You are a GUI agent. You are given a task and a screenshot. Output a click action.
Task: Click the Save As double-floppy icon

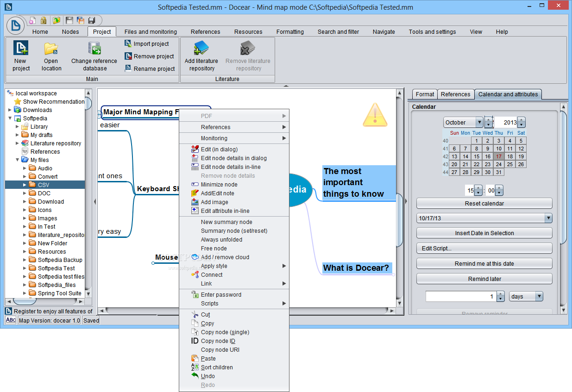click(x=81, y=20)
